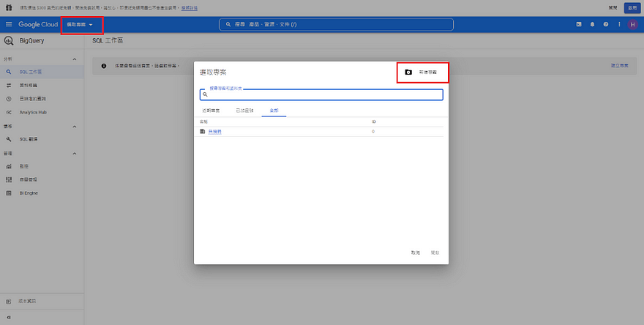This screenshot has height=325, width=644.
Task: Open the notifications bell
Action: pyautogui.click(x=592, y=25)
